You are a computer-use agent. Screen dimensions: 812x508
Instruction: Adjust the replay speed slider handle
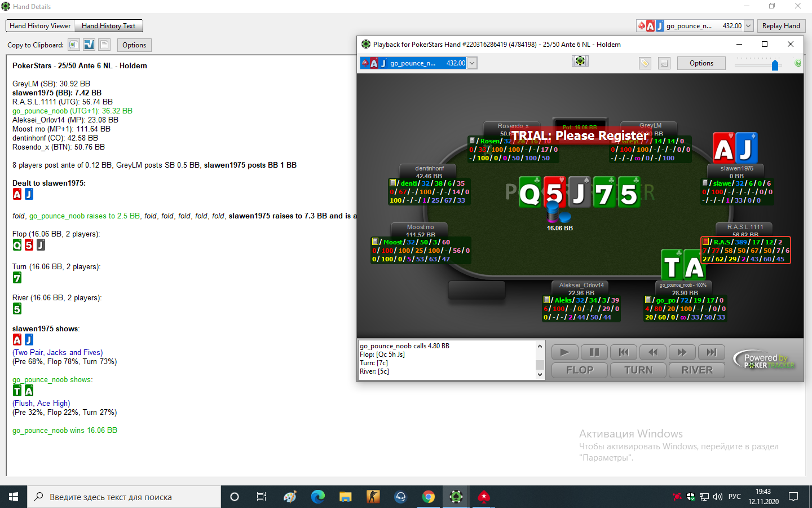click(x=775, y=65)
